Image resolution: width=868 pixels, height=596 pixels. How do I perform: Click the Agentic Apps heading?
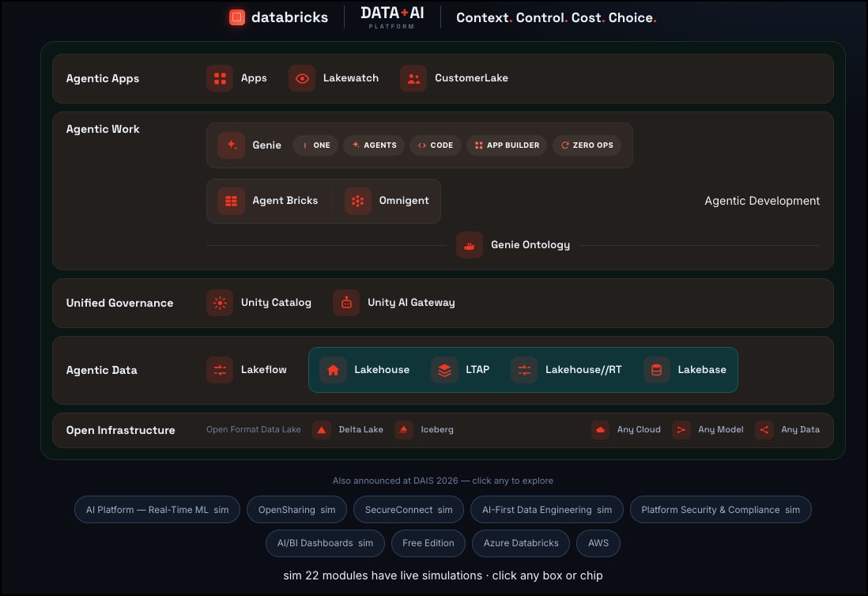[103, 78]
